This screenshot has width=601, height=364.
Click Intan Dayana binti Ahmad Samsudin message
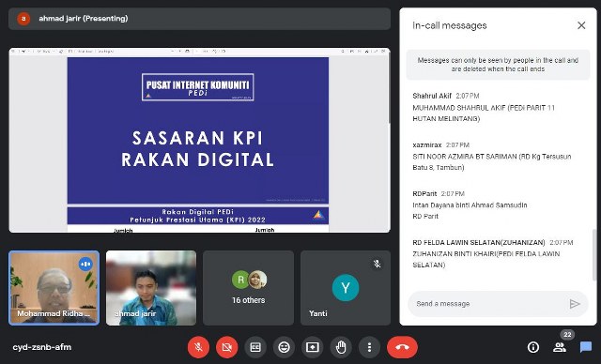pos(470,210)
